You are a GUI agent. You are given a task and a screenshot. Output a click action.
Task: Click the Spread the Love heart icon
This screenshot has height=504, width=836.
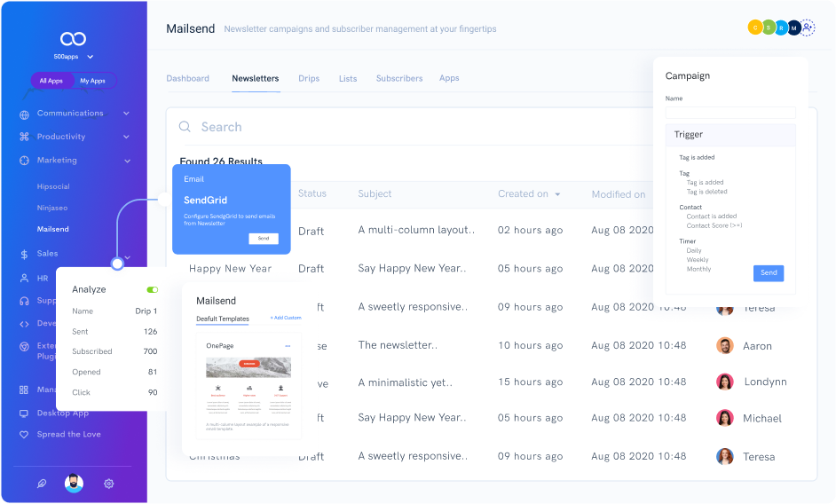tap(24, 434)
